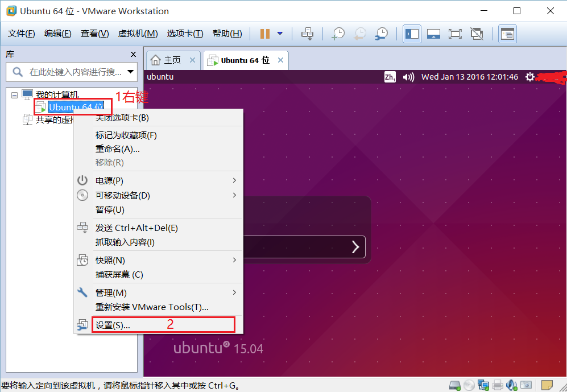The height and width of the screenshot is (392, 567).
Task: Open 设置(S)... from context menu
Action: 158,325
